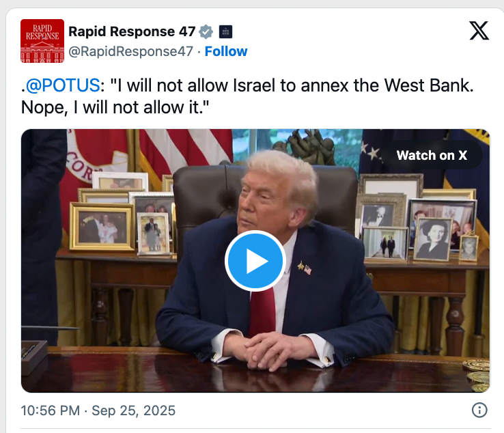
Task: Open the X logo link
Action: coord(479,31)
